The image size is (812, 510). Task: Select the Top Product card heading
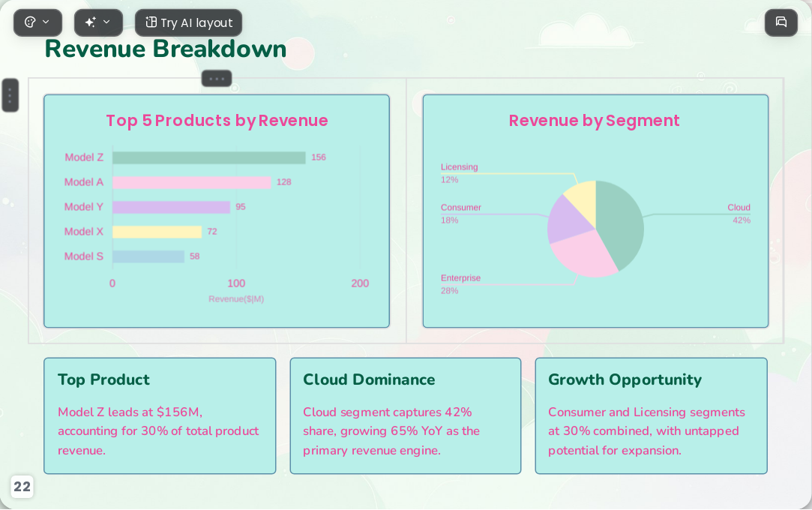coord(103,379)
